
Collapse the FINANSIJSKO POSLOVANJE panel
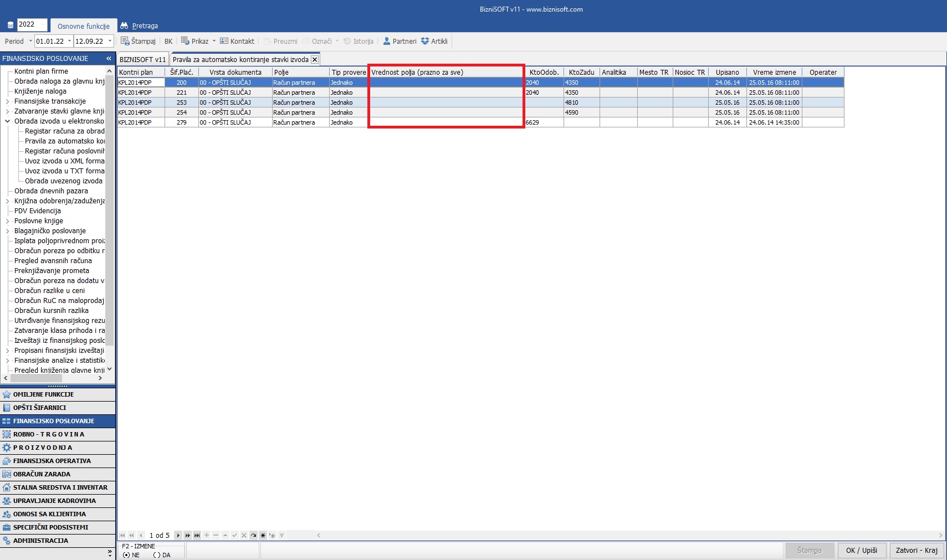pyautogui.click(x=109, y=58)
